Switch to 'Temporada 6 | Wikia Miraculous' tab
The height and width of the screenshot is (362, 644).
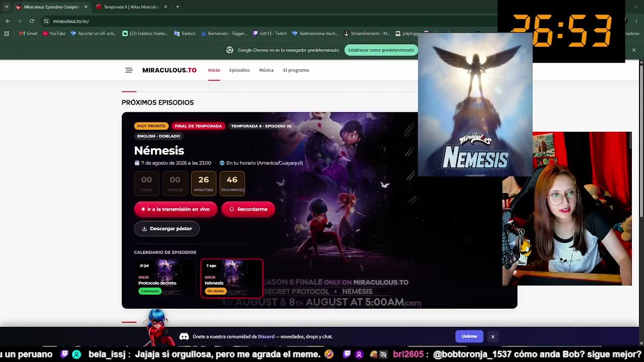pyautogui.click(x=132, y=7)
